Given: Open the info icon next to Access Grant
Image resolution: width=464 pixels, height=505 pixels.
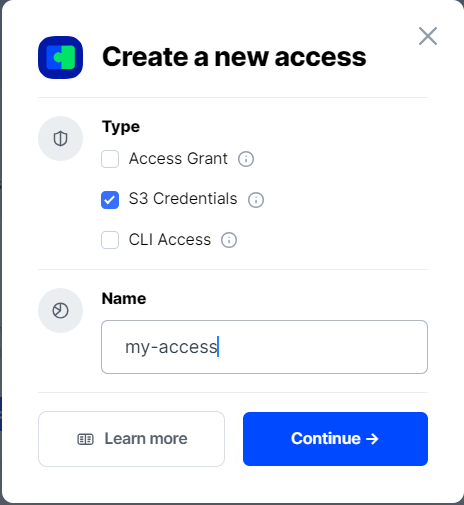Looking at the screenshot, I should tap(246, 159).
